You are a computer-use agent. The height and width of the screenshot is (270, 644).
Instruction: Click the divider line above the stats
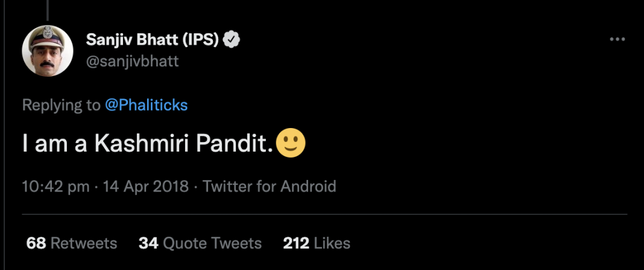tap(324, 214)
